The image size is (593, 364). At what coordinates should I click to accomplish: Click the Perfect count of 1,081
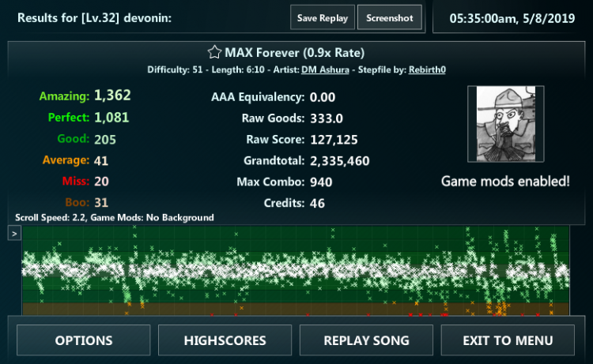click(111, 118)
